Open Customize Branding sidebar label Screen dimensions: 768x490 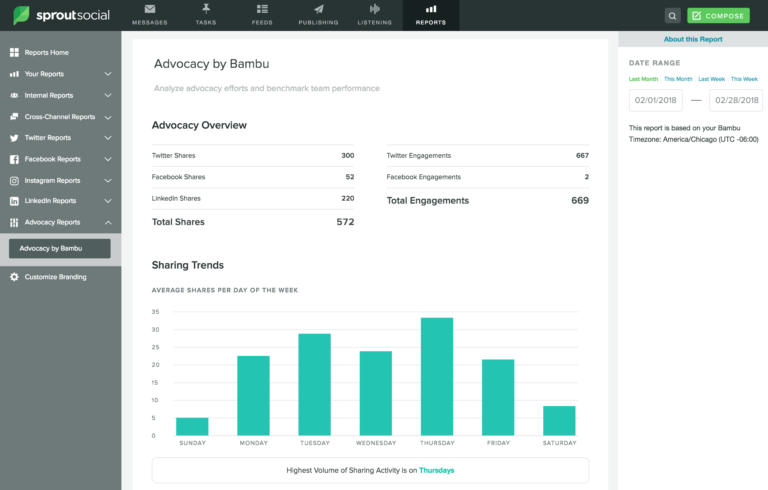55,277
